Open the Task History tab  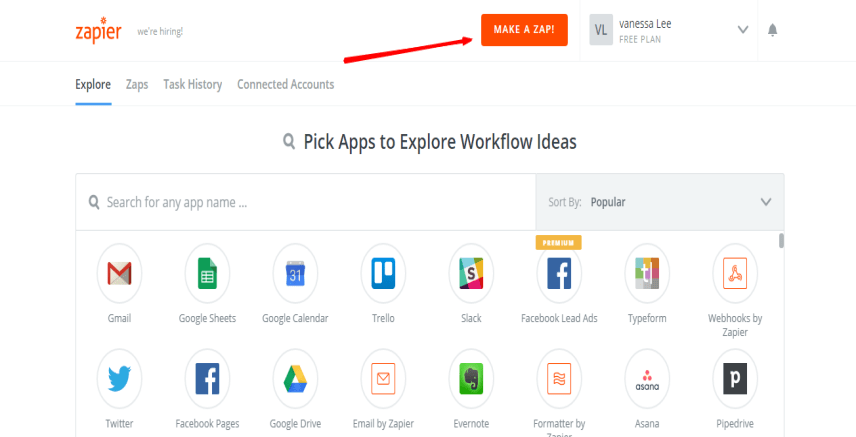(x=192, y=85)
